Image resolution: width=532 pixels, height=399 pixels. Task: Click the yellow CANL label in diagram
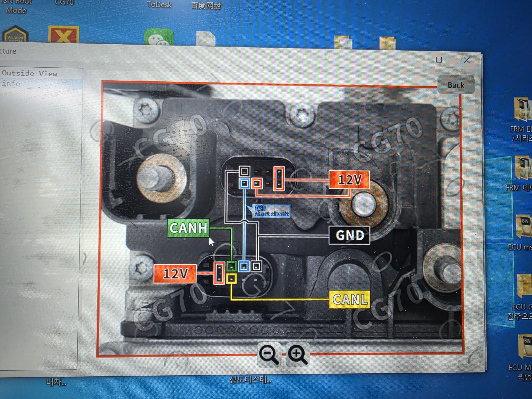(349, 299)
